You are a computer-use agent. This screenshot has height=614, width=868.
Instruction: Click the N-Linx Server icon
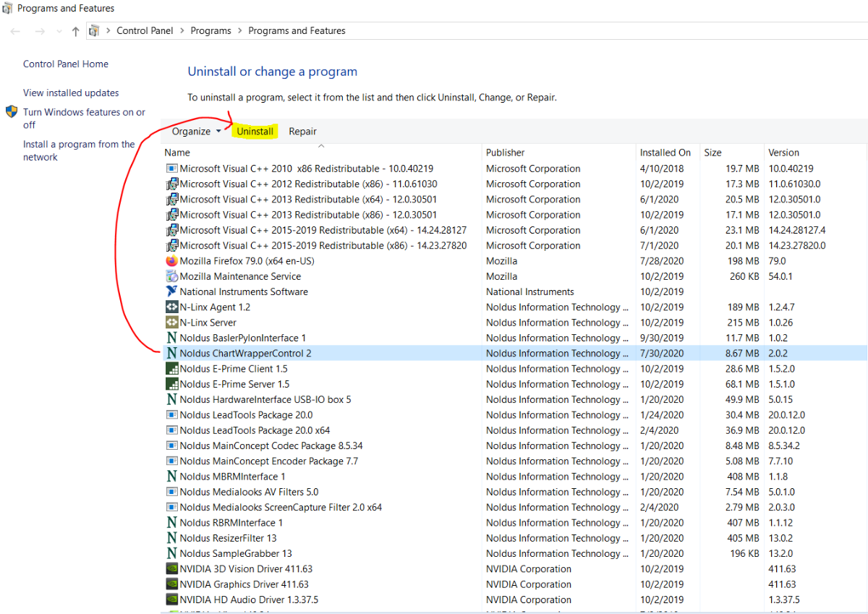[171, 323]
